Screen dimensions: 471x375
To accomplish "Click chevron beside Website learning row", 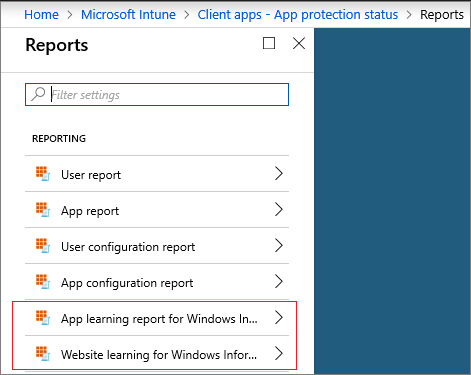I will click(279, 353).
